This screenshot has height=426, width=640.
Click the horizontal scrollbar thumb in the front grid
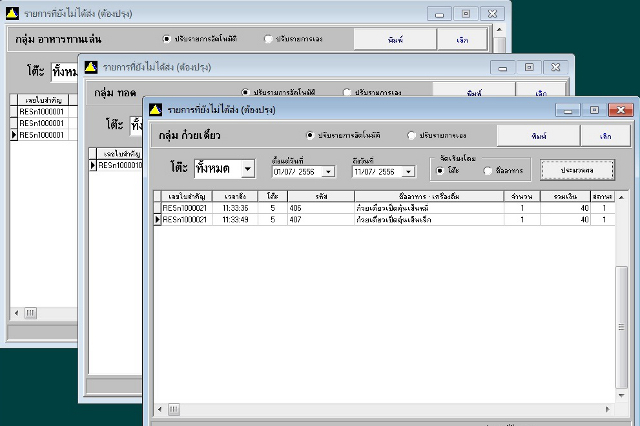tap(173, 409)
